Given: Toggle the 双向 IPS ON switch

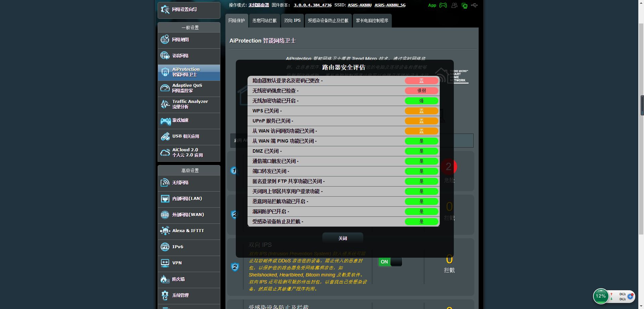Looking at the screenshot, I should pyautogui.click(x=390, y=262).
